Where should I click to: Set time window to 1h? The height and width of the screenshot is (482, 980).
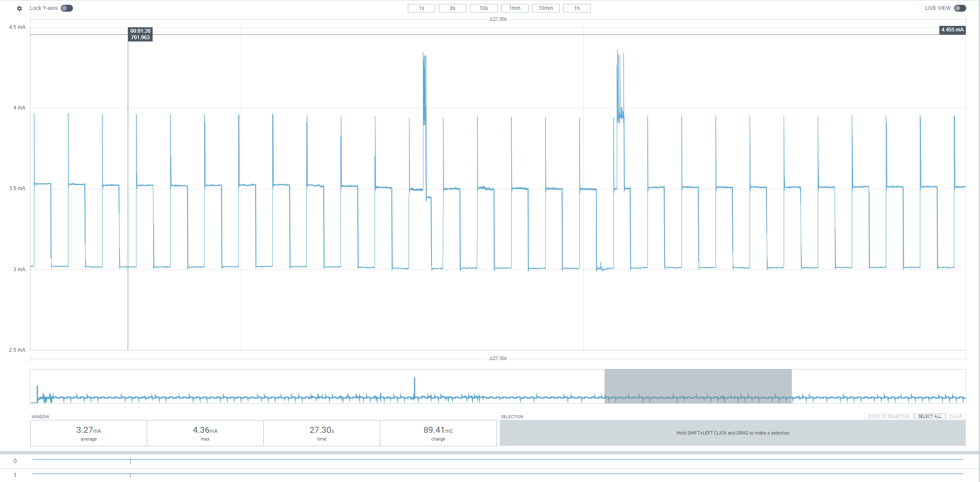(x=577, y=8)
